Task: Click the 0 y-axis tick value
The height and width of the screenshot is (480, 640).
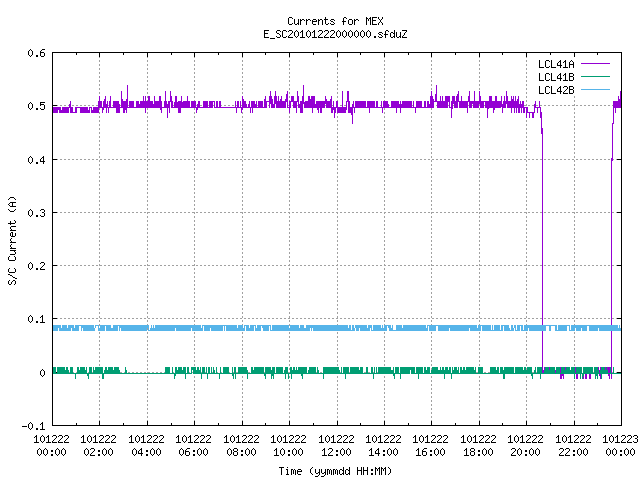Action: click(42, 373)
